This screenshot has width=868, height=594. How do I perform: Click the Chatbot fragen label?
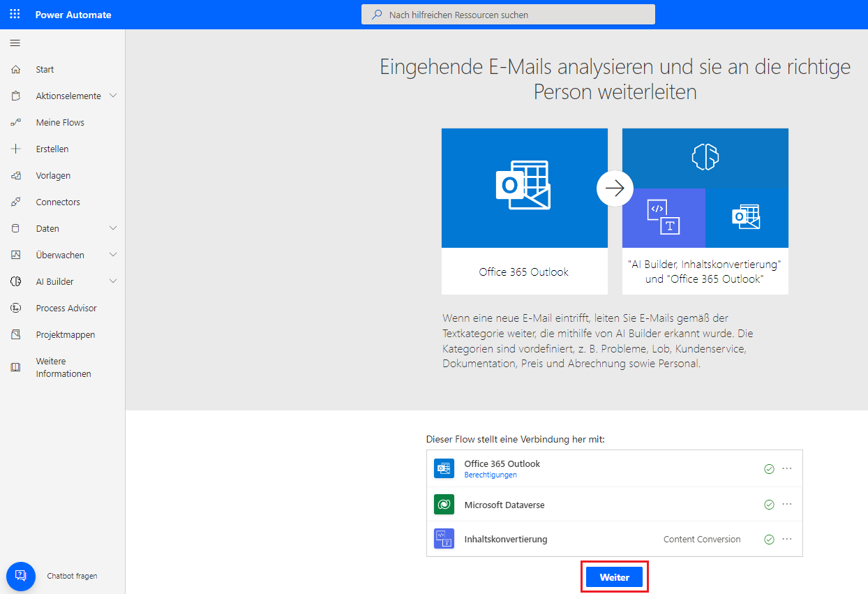click(72, 576)
